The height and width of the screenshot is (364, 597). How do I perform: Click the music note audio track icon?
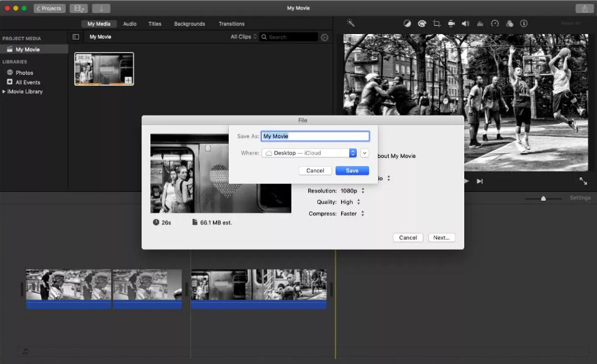click(x=25, y=352)
